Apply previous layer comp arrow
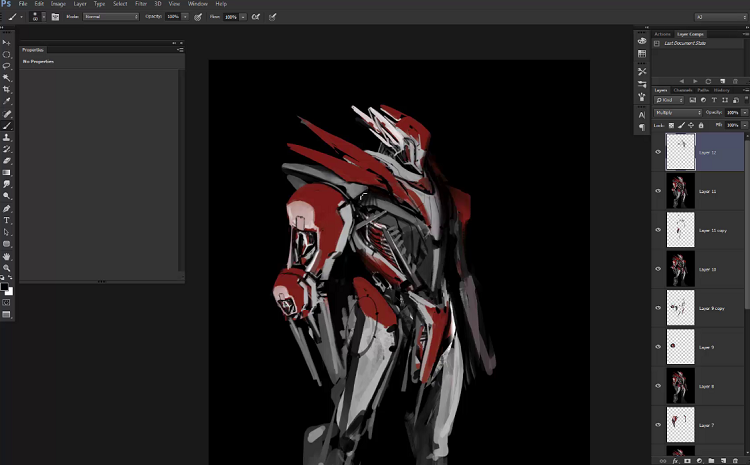The height and width of the screenshot is (465, 750). (x=682, y=81)
